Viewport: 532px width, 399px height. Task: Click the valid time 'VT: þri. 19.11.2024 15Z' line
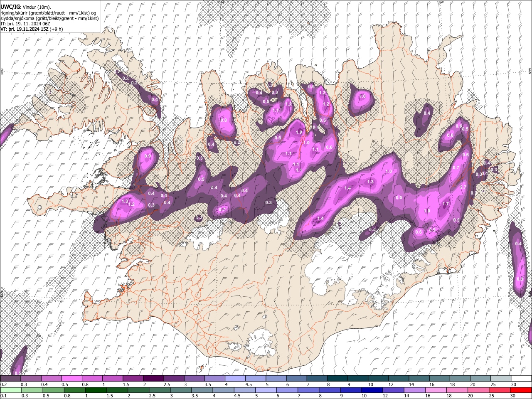[x=32, y=29]
